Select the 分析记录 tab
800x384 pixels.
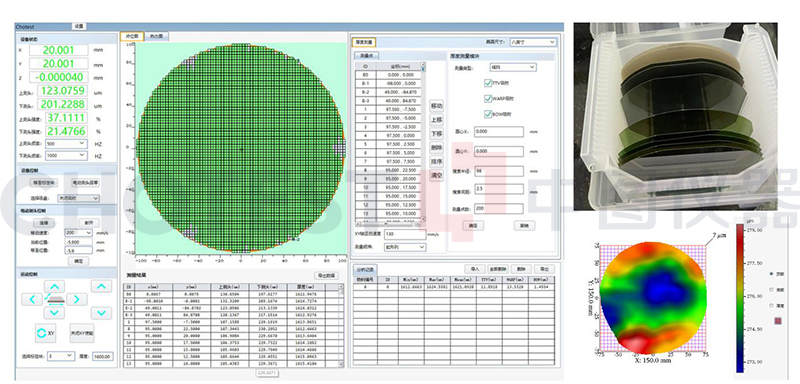365,269
